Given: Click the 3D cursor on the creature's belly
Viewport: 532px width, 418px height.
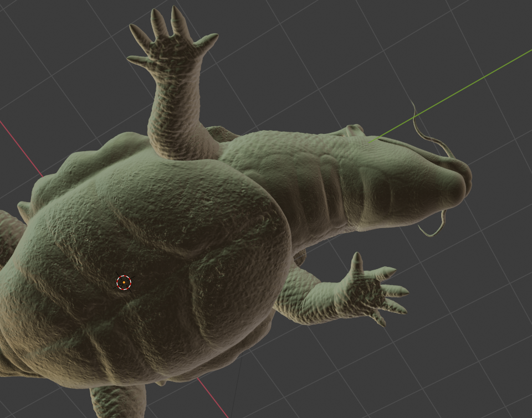Looking at the screenshot, I should [x=124, y=282].
